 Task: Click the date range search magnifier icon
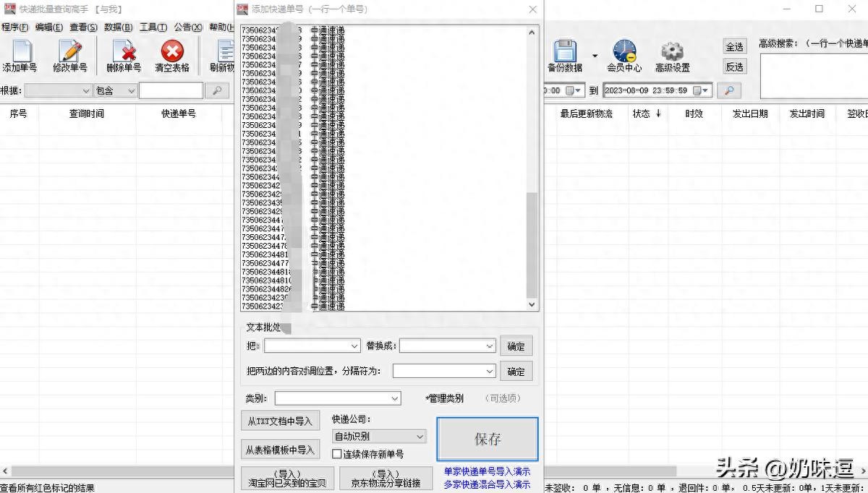(729, 90)
